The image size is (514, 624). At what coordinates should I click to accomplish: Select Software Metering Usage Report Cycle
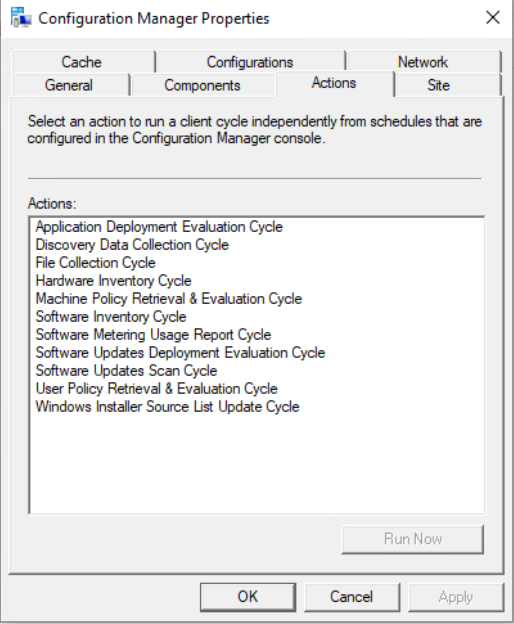click(153, 334)
